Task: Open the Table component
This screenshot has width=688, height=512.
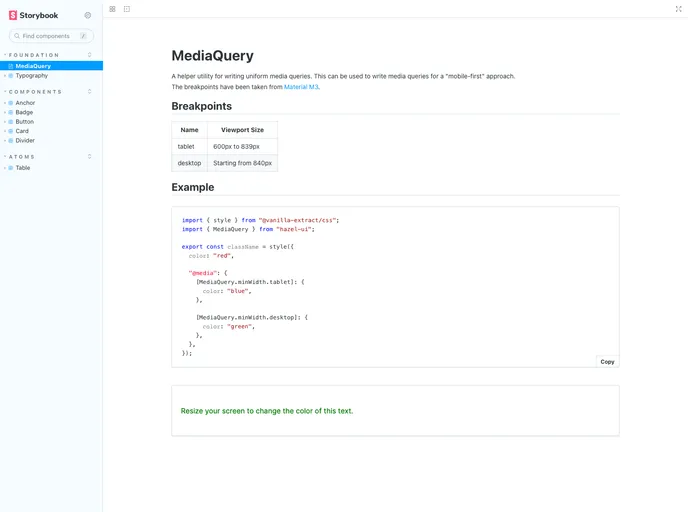Action: tap(23, 168)
